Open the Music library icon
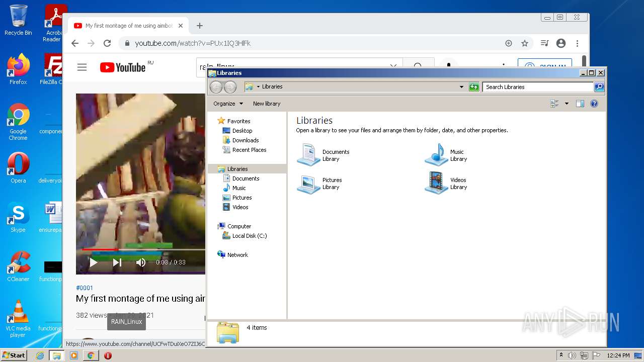This screenshot has height=362, width=644. click(436, 155)
